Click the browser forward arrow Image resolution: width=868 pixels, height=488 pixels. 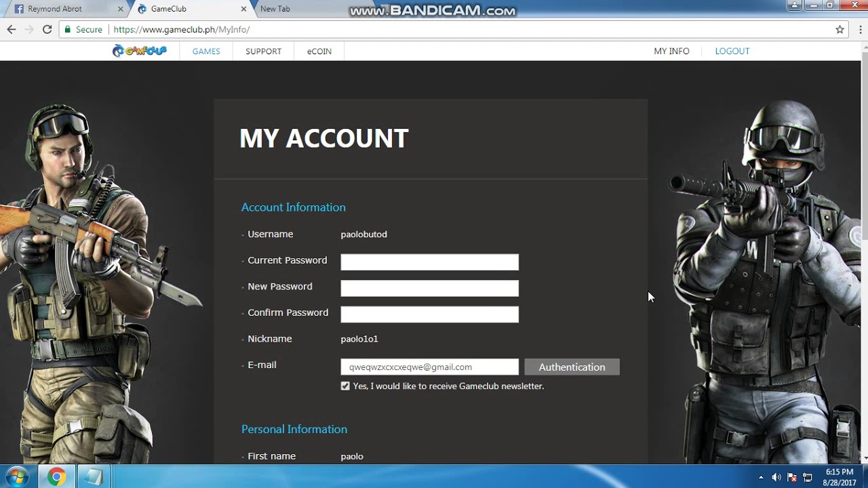click(x=29, y=29)
